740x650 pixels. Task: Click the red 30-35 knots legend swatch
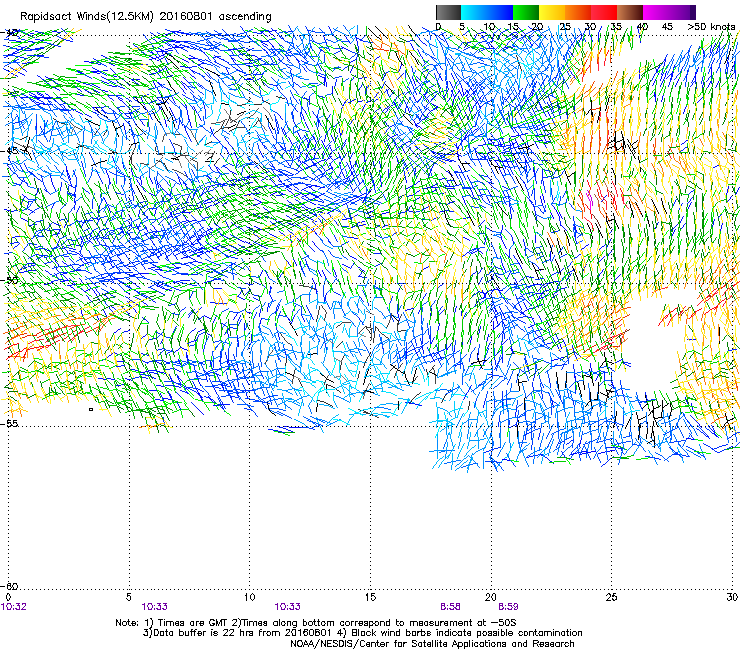pyautogui.click(x=604, y=12)
